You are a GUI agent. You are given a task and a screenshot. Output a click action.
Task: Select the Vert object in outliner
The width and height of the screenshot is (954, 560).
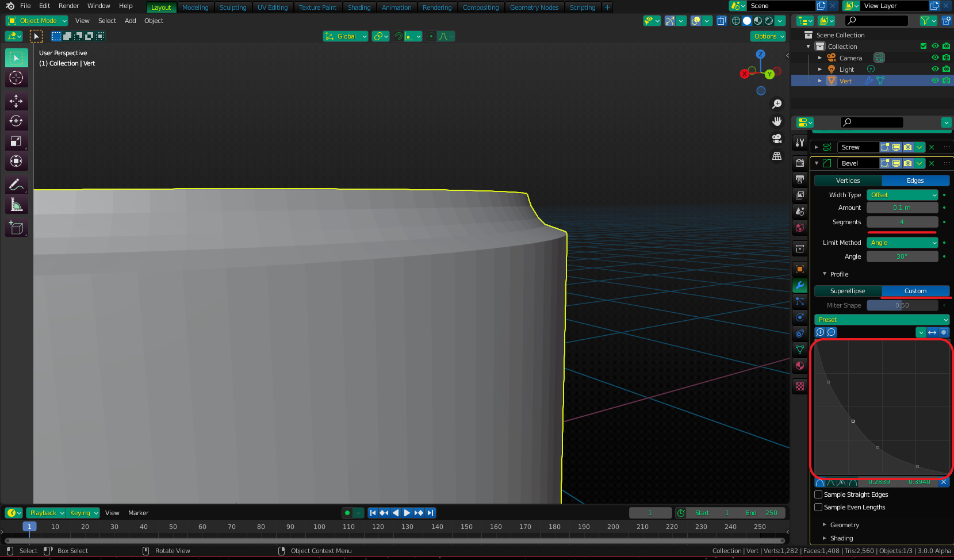tap(845, 81)
